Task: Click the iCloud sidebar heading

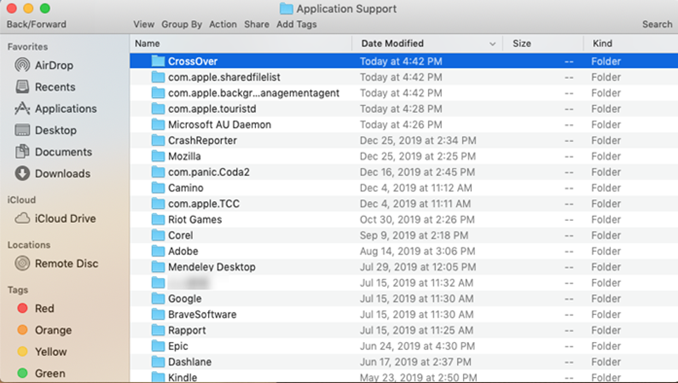Action: coord(21,200)
